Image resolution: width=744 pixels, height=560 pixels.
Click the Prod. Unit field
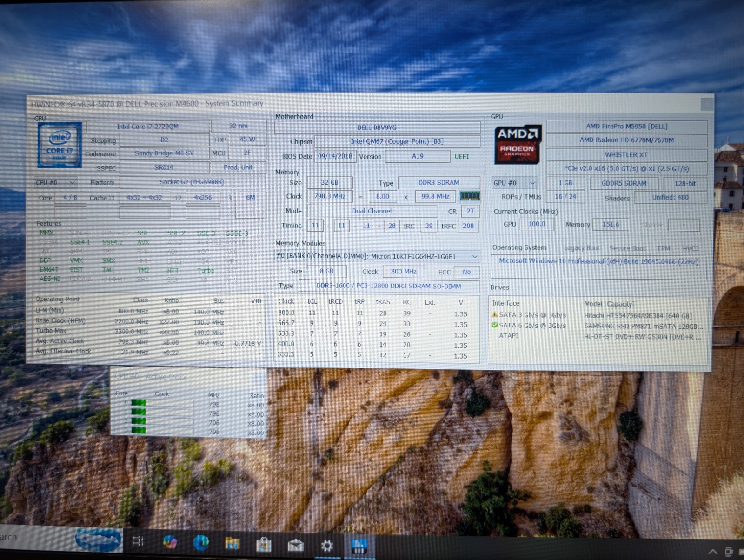coord(238,167)
